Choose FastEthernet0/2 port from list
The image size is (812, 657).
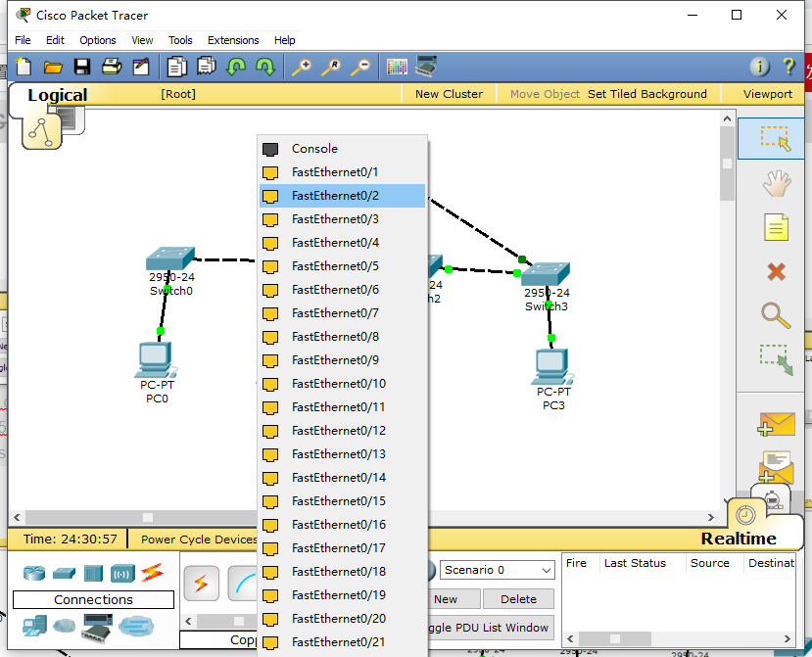tap(342, 196)
